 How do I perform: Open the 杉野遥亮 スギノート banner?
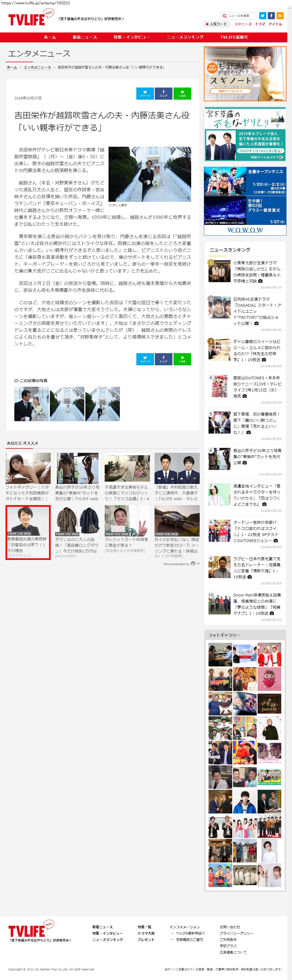(245, 74)
